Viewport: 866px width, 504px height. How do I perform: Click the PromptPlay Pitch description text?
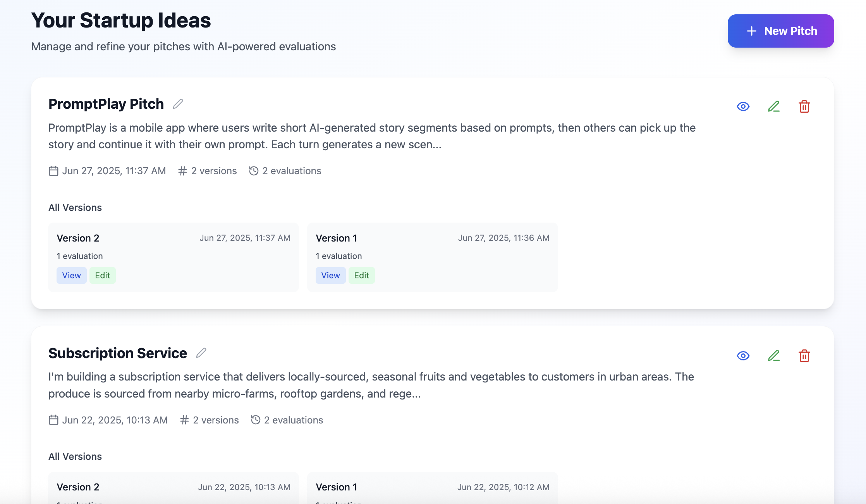[372, 136]
